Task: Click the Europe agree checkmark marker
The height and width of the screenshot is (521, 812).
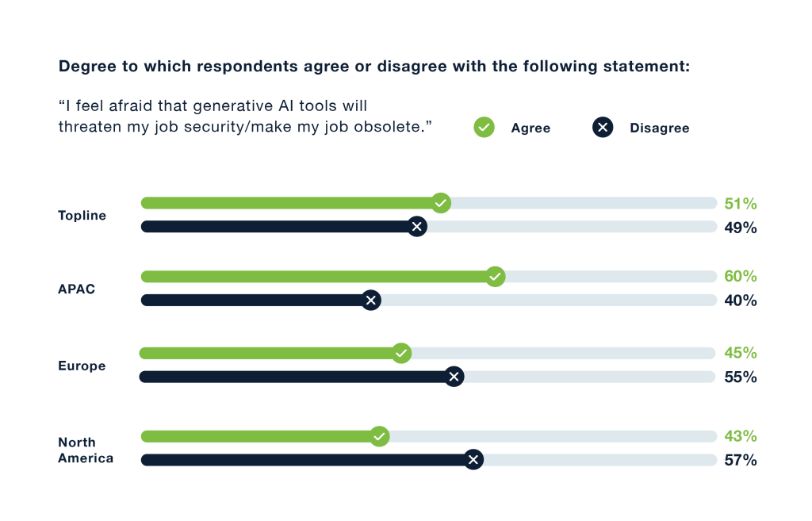Action: pyautogui.click(x=401, y=353)
